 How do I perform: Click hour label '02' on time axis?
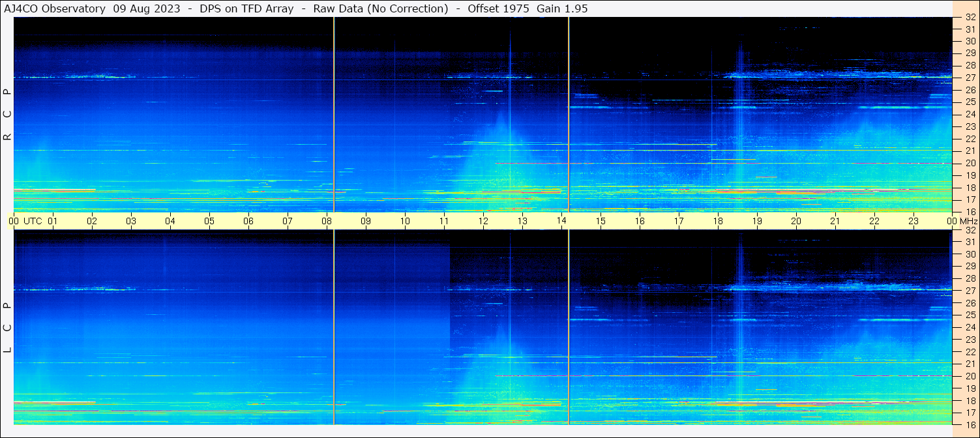(92, 221)
